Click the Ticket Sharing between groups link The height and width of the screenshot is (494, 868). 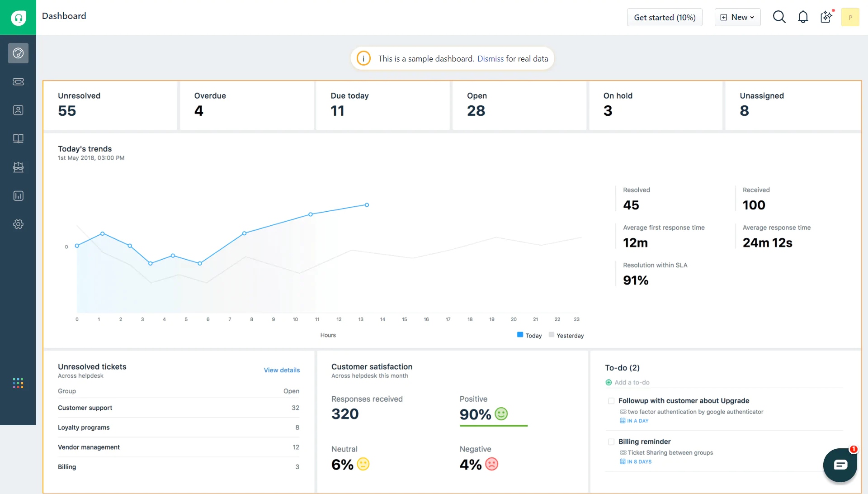click(x=670, y=452)
